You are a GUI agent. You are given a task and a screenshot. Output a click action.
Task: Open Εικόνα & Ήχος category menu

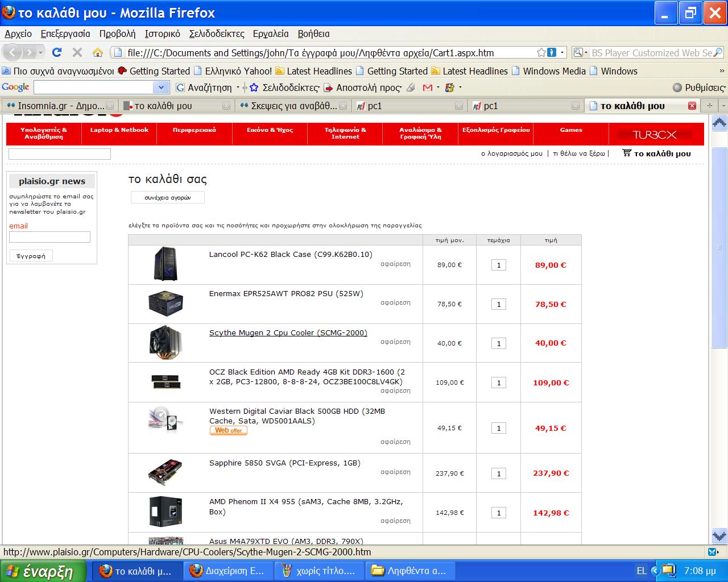point(270,130)
